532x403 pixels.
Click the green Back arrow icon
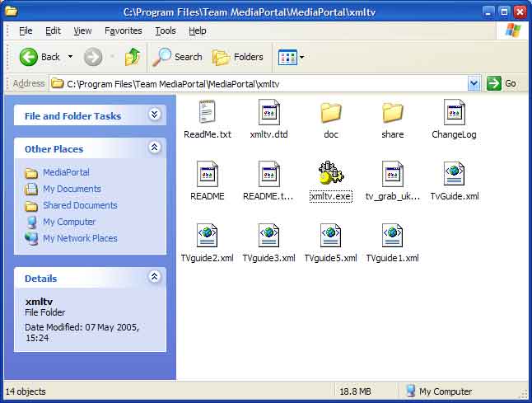(29, 57)
